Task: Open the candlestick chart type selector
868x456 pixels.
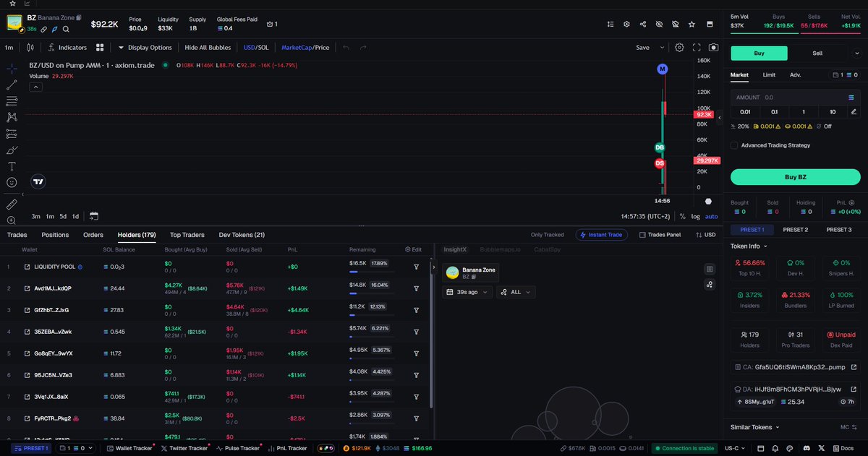Action: [30, 48]
